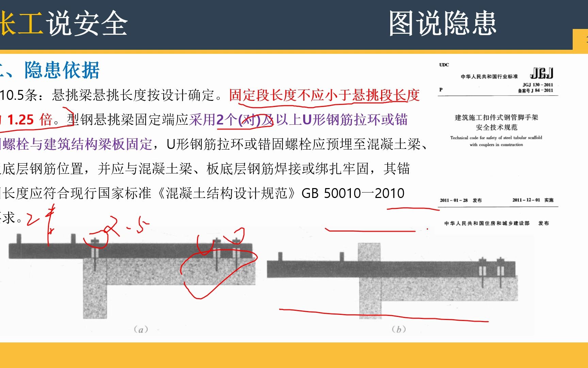Viewport: 588px width, 368px height.
Task: Click the reference '《混凝土结构设计规范》'
Action: click(x=227, y=193)
